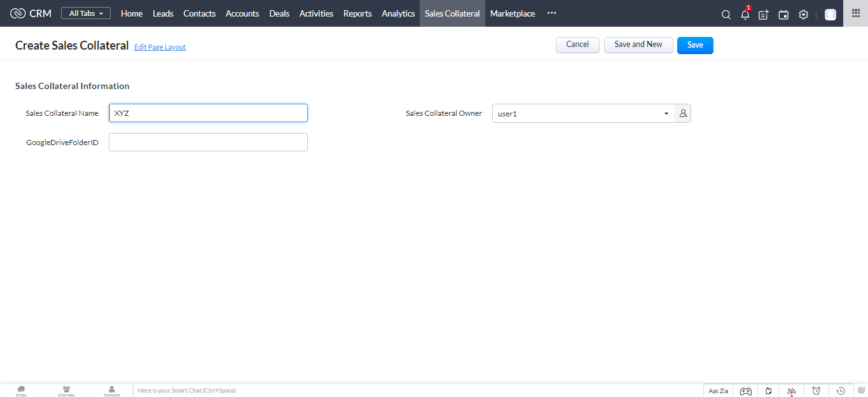Expand the more tabs ellipsis menu

551,13
